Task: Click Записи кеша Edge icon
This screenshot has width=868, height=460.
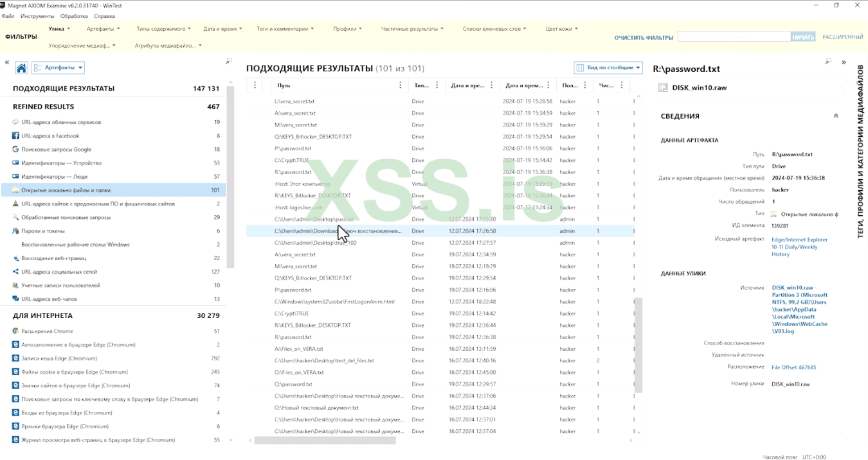Action: coord(15,358)
